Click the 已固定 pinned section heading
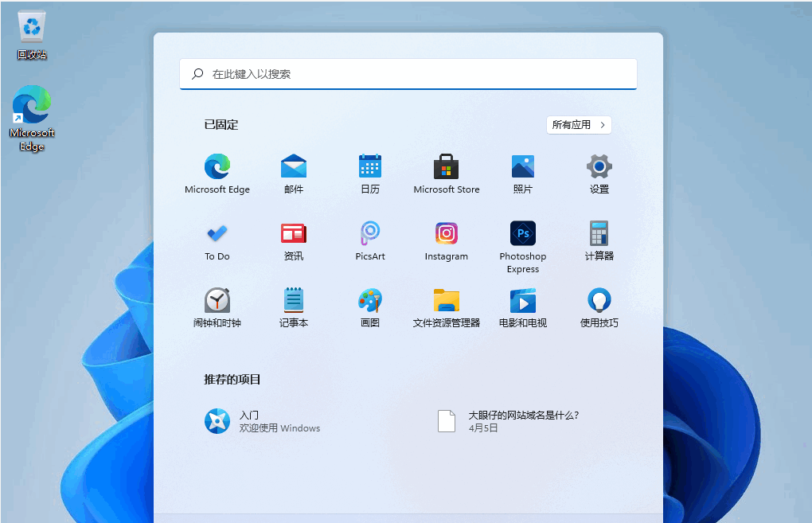The width and height of the screenshot is (812, 523). click(x=221, y=125)
